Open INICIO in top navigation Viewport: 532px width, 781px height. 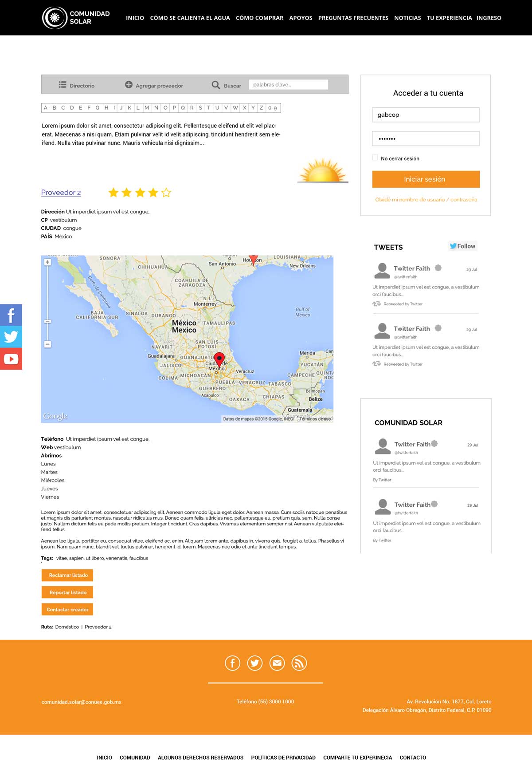point(135,18)
